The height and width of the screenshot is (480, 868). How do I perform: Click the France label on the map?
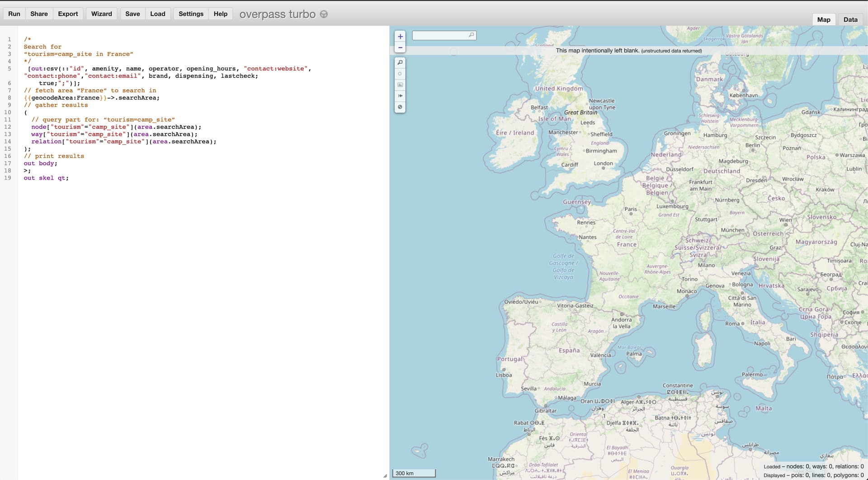click(627, 244)
